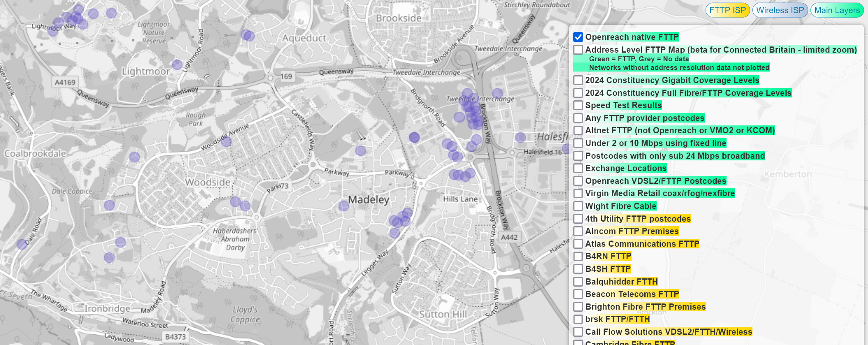Screen dimensions: 868x345
Task: Click the Hills Lane label
Action: click(x=461, y=199)
